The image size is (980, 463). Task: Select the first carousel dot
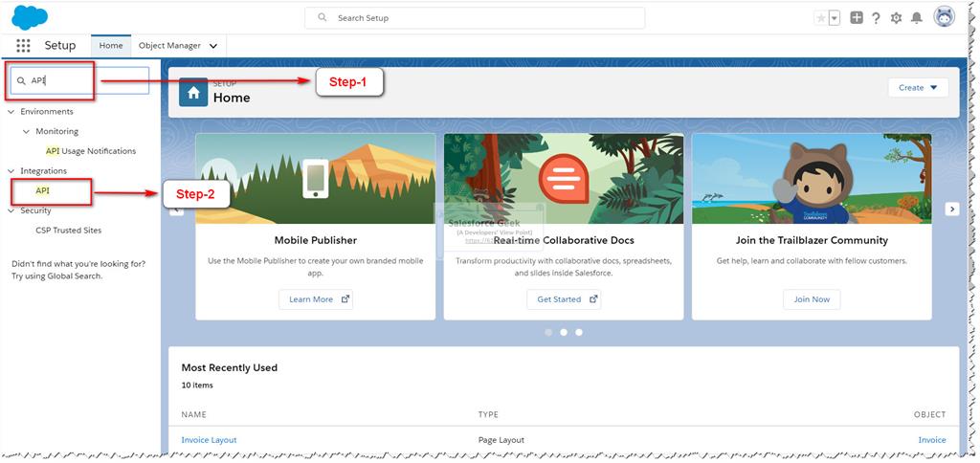(548, 332)
